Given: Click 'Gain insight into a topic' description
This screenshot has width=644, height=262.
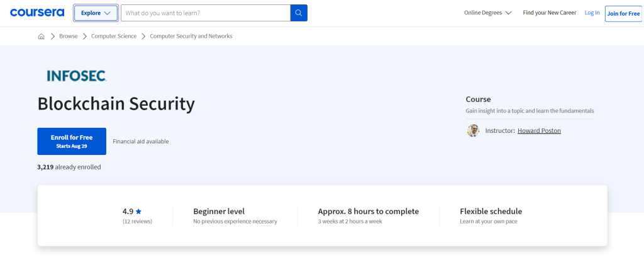Looking at the screenshot, I should coord(530,111).
